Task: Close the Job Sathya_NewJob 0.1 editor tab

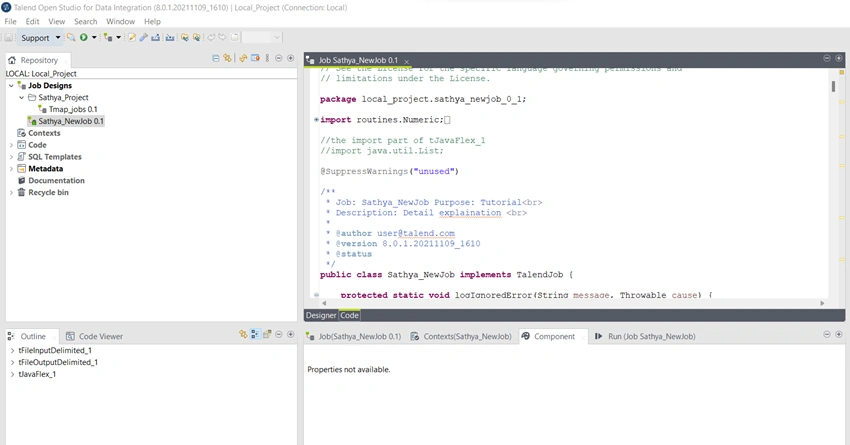Action: click(407, 61)
